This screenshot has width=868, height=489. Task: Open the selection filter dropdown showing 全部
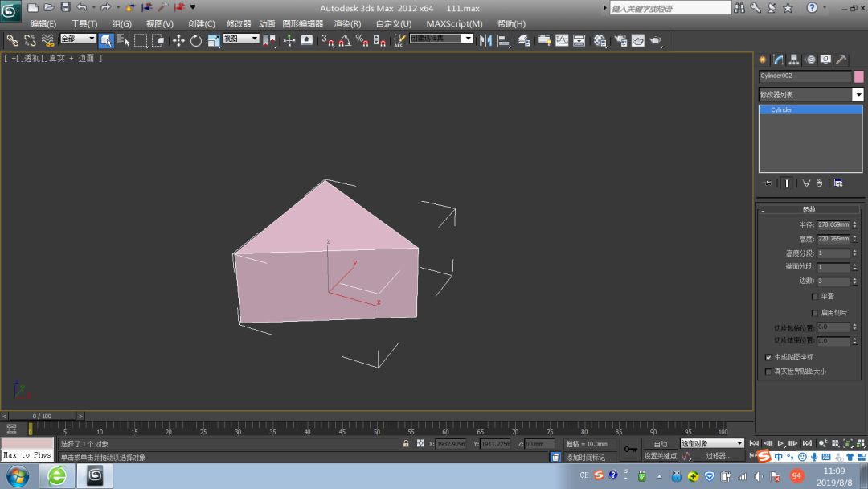(x=78, y=39)
